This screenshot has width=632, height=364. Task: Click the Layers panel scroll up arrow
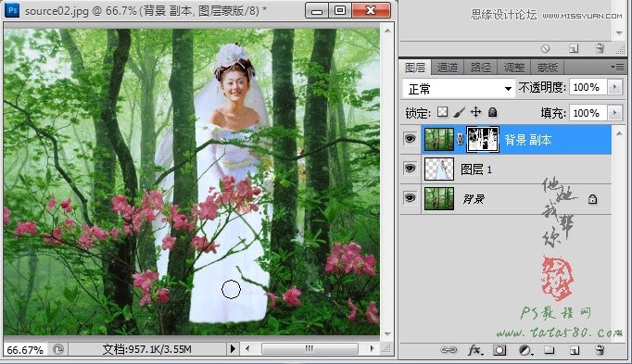click(619, 133)
